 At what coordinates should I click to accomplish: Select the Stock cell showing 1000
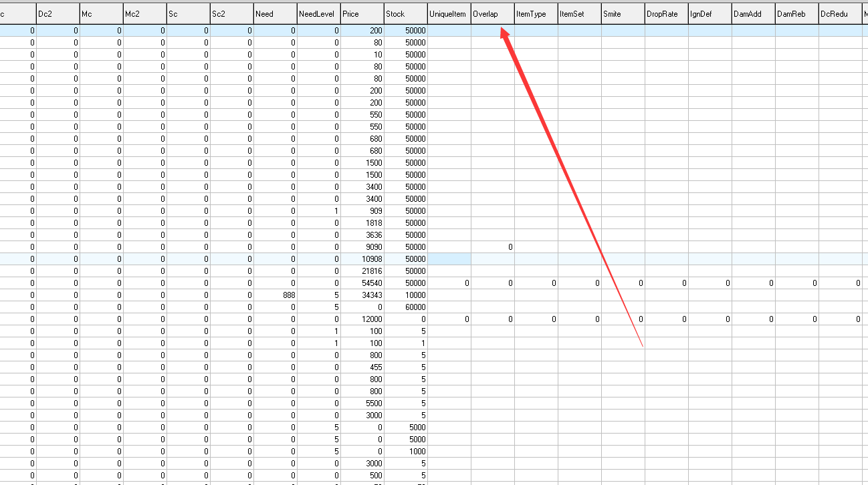[406, 452]
